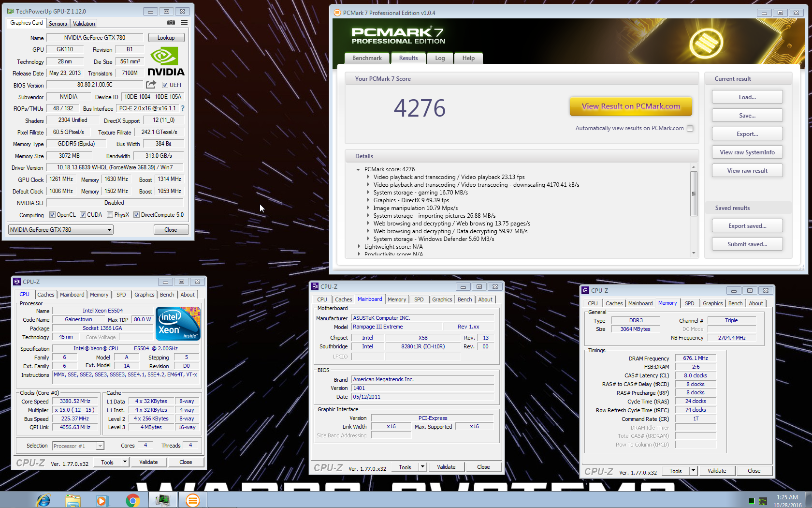Toggle PhysX checkbox
The image size is (812, 508).
pos(110,215)
